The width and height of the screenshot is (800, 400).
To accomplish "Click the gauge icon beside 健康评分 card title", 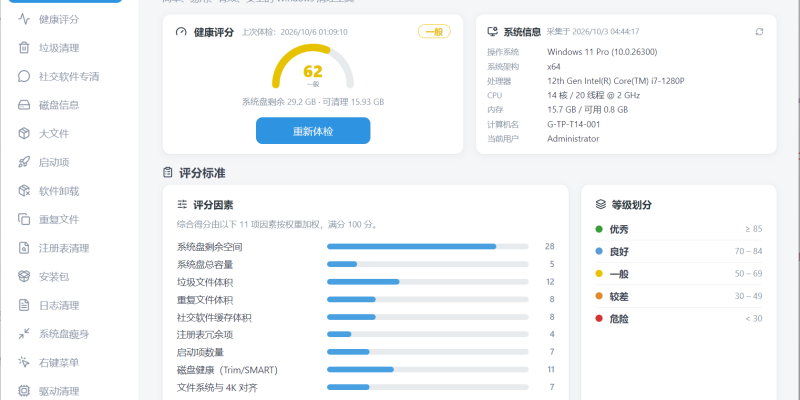I will 181,32.
